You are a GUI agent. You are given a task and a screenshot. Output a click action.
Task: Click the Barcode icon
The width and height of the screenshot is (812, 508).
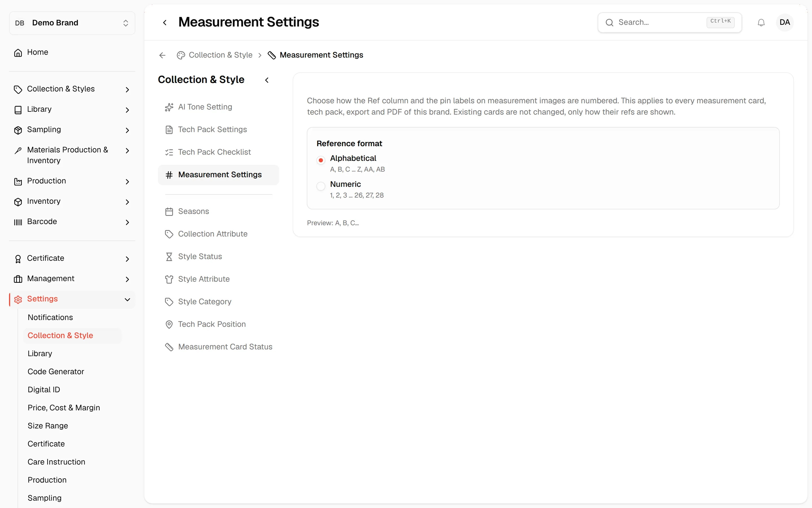click(x=18, y=222)
